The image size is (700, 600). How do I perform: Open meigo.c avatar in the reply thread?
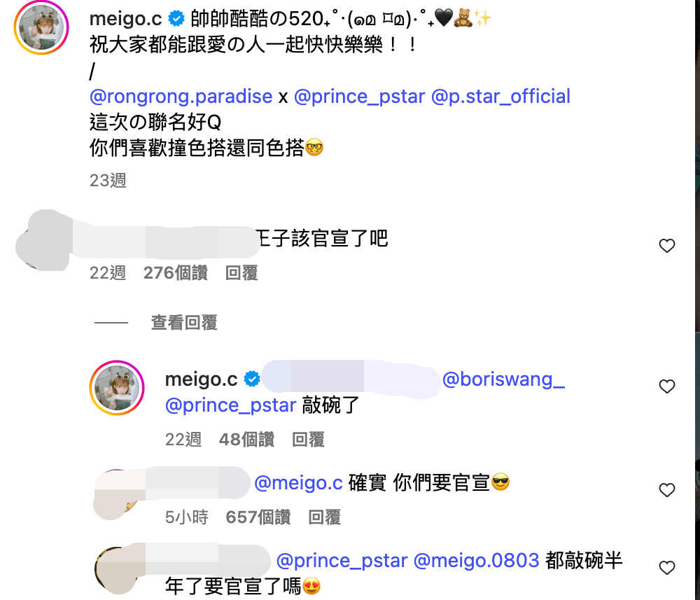tap(117, 388)
